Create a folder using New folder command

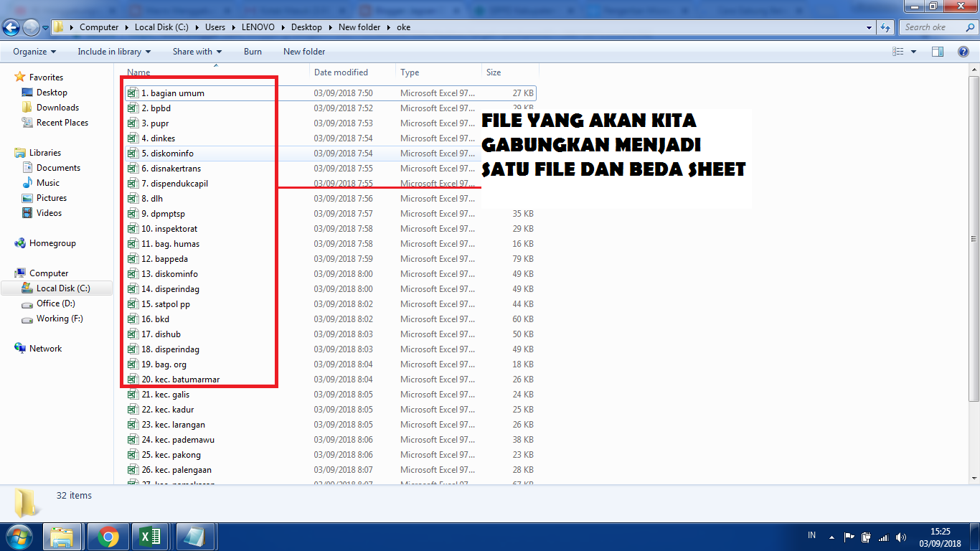(x=304, y=51)
